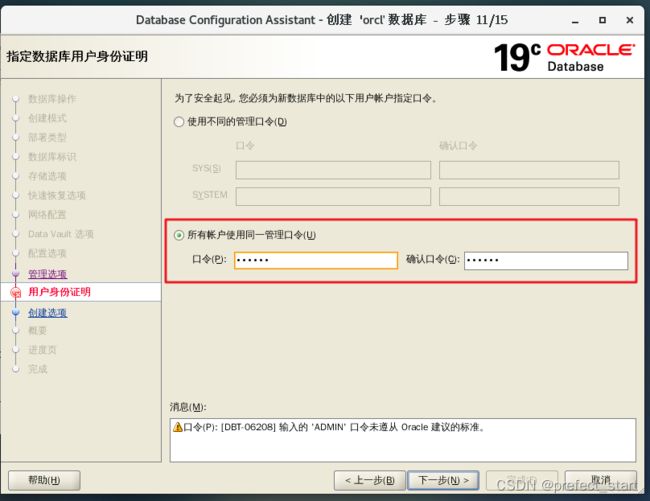Screen dimensions: 650x501
Task: Click 概要 step in sidebar
Action: pos(38,331)
